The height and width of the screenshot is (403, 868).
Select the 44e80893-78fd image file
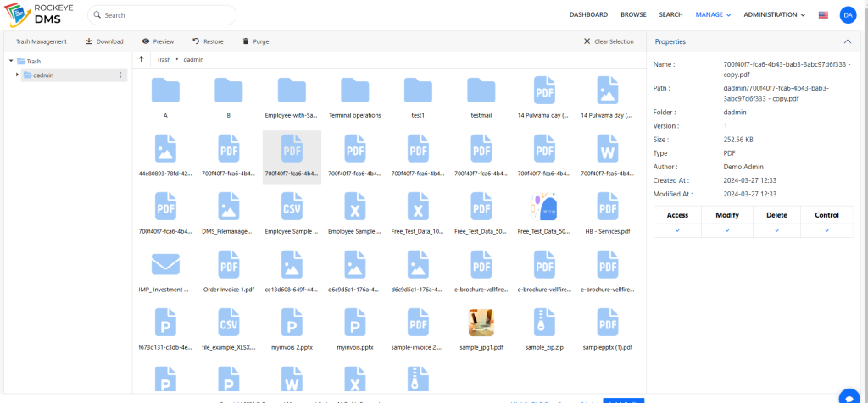pyautogui.click(x=165, y=155)
